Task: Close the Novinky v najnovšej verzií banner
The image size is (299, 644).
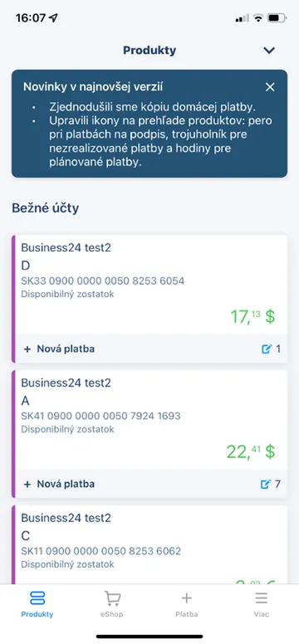Action: 270,87
